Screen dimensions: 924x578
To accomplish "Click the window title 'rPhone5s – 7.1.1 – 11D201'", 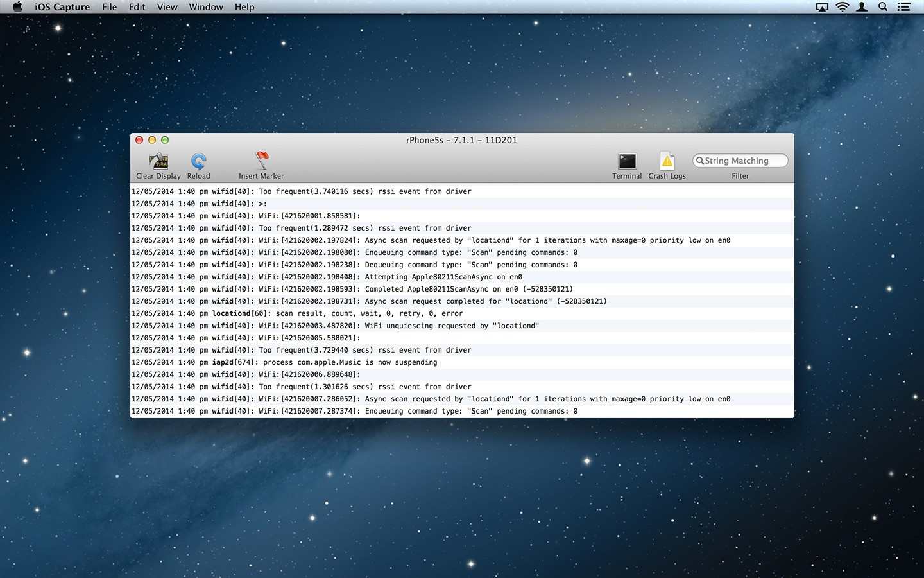I will pyautogui.click(x=461, y=140).
